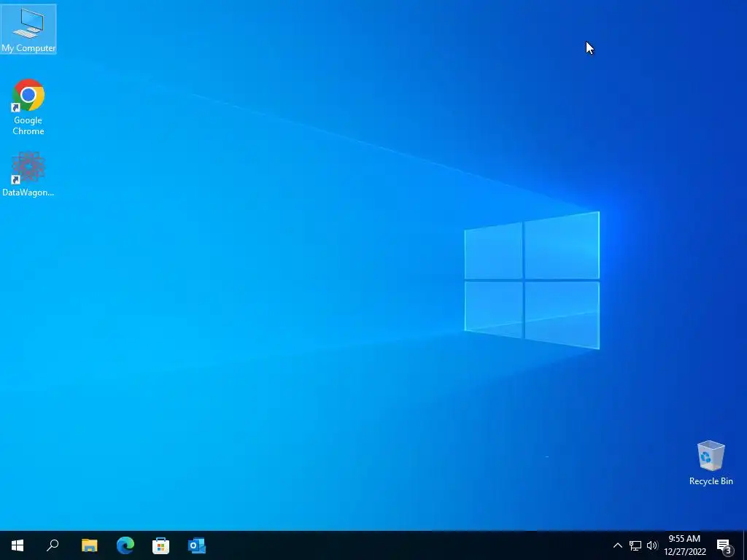The height and width of the screenshot is (560, 747).
Task: Select the Recycle Bin icon
Action: point(711,463)
